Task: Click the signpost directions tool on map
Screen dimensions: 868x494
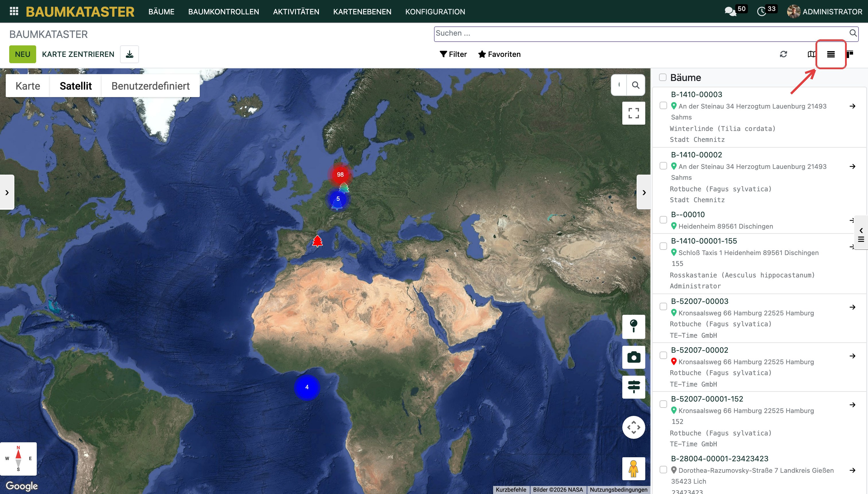Action: click(x=633, y=387)
